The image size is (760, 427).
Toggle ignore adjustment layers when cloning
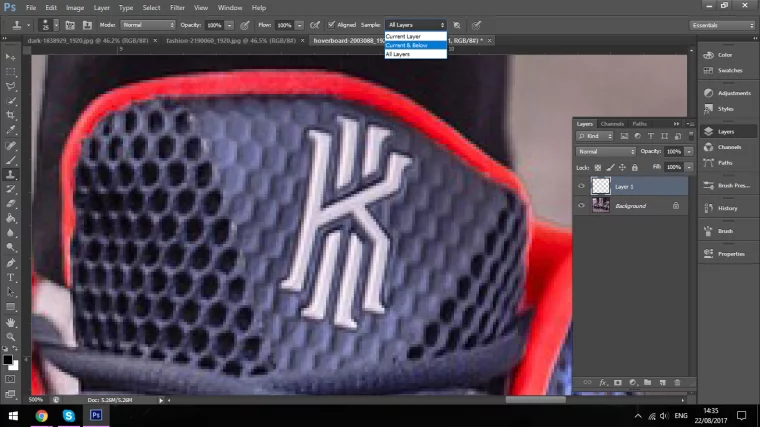click(457, 25)
